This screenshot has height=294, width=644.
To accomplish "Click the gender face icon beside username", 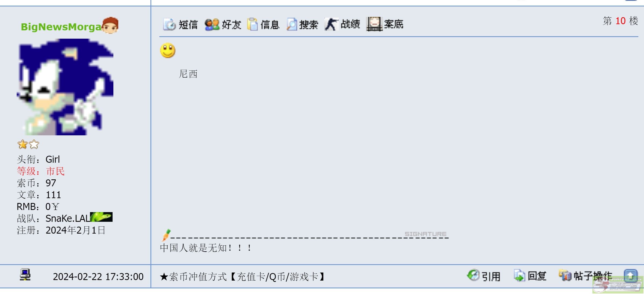I will [x=110, y=25].
